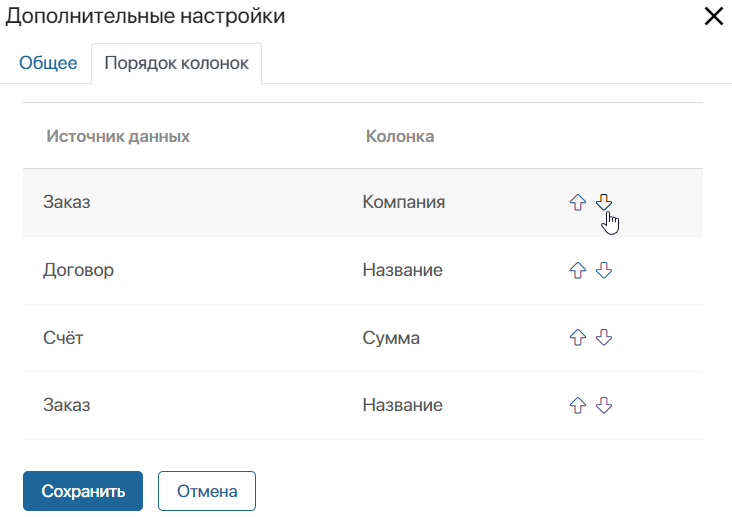
Task: Click Заказ in the bottom row
Action: pos(67,405)
